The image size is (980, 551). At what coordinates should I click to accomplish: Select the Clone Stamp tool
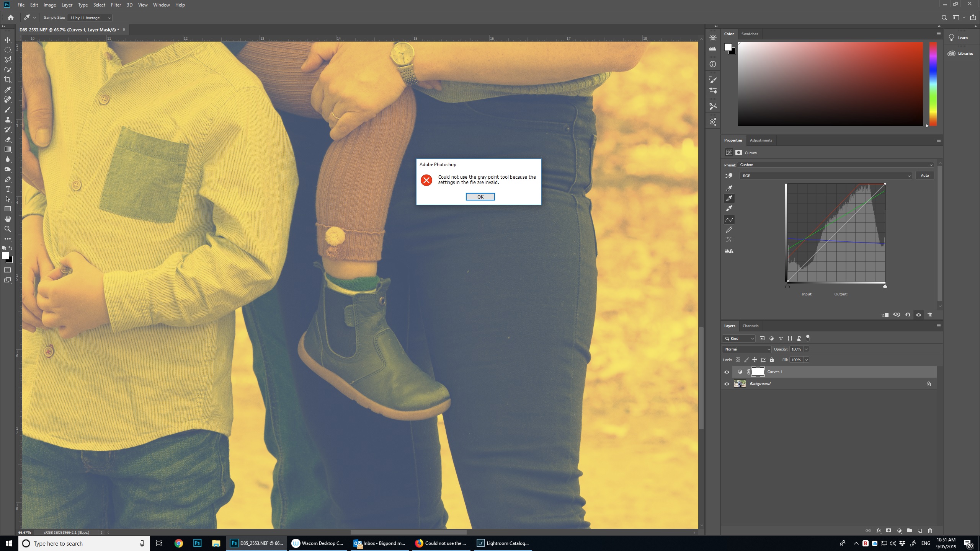(8, 119)
